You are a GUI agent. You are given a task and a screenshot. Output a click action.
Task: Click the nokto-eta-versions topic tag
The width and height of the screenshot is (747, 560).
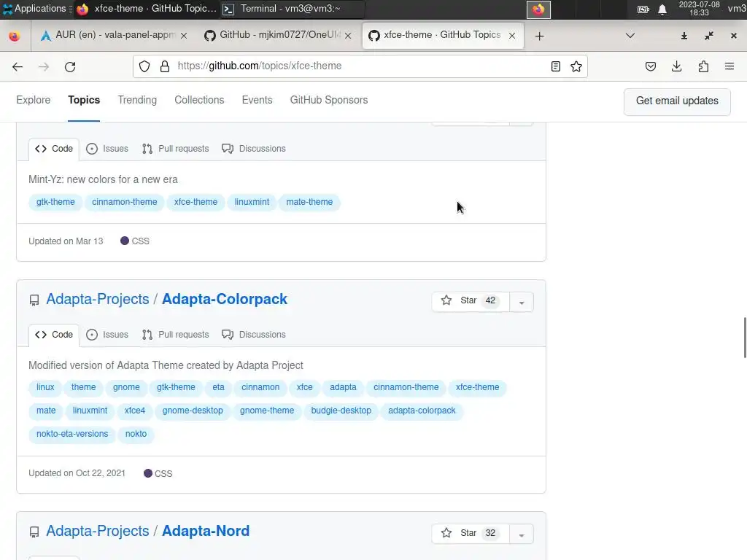point(72,434)
